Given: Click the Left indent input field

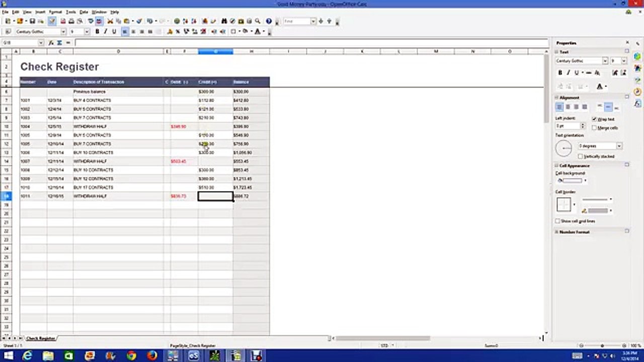Looking at the screenshot, I should pyautogui.click(x=567, y=126).
